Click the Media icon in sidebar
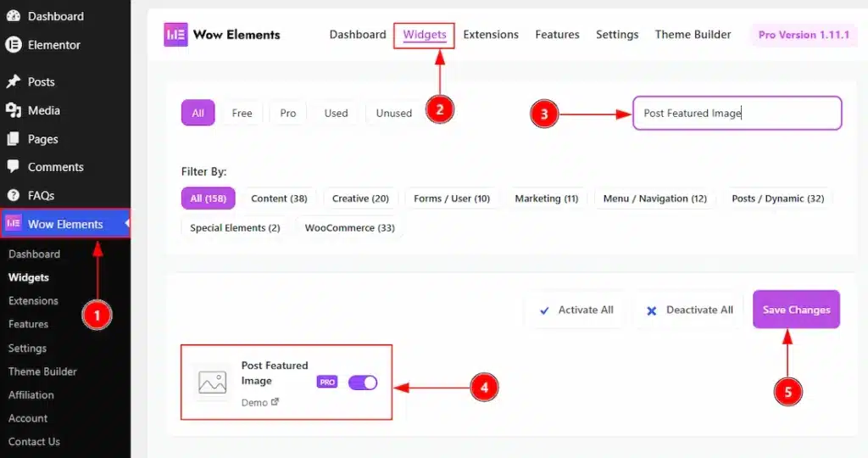Image resolution: width=868 pixels, height=458 pixels. tap(14, 110)
